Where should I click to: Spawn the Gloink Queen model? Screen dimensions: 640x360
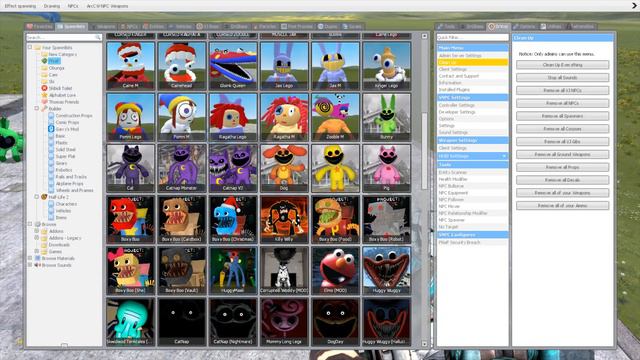(x=233, y=66)
